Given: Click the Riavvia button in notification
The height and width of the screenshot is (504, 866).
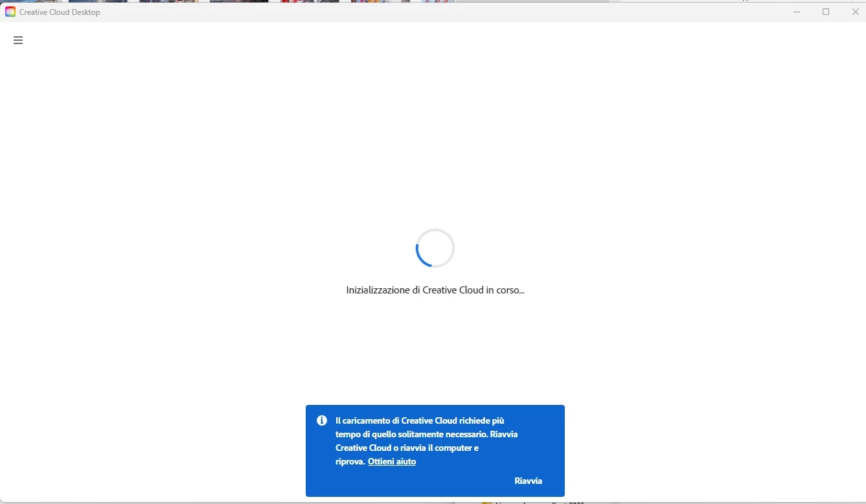Looking at the screenshot, I should [x=528, y=481].
